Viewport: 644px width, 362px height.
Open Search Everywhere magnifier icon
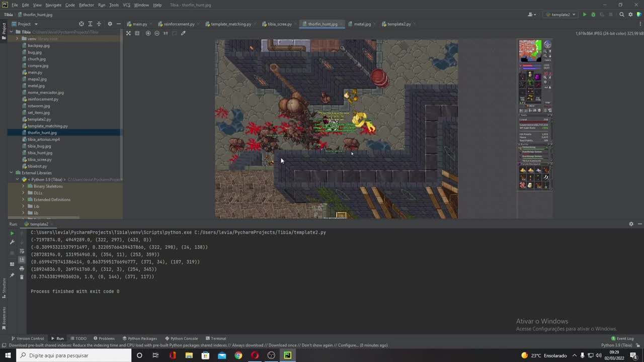[622, 15]
